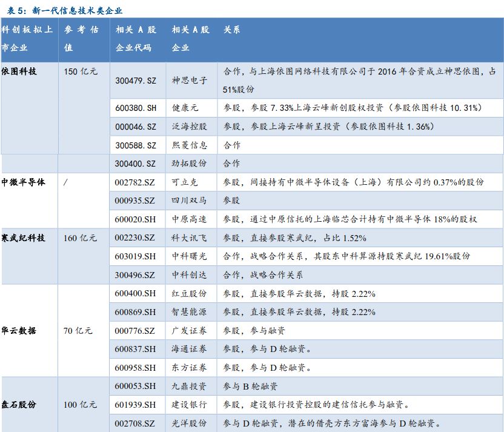The image size is (504, 432).
Task: Click the 广发证券 entry
Action: tap(190, 330)
